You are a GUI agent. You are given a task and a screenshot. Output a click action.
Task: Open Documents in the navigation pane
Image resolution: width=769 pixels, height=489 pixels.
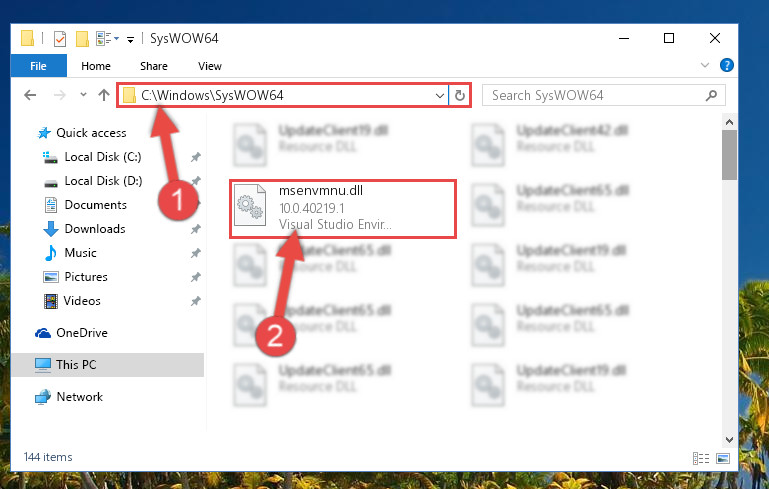[95, 205]
